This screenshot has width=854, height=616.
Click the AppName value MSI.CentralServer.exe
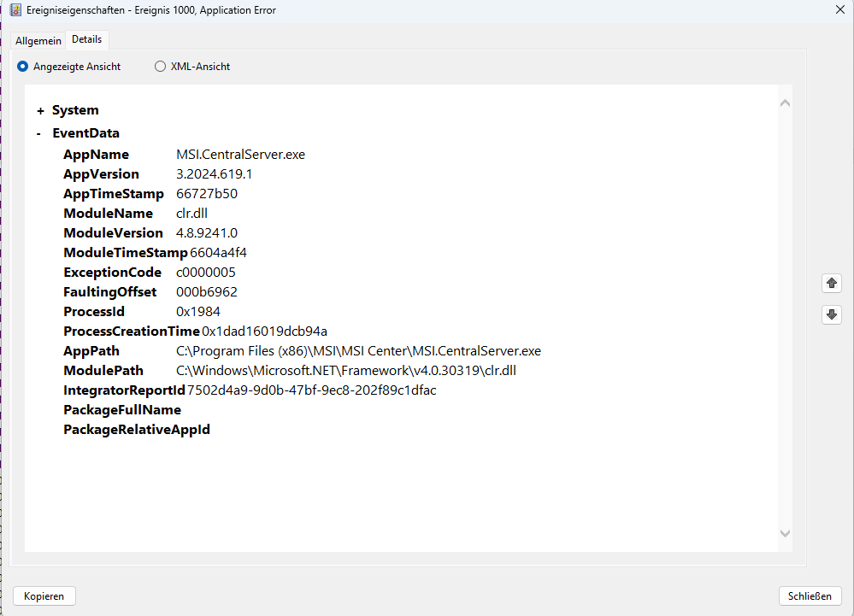(240, 155)
